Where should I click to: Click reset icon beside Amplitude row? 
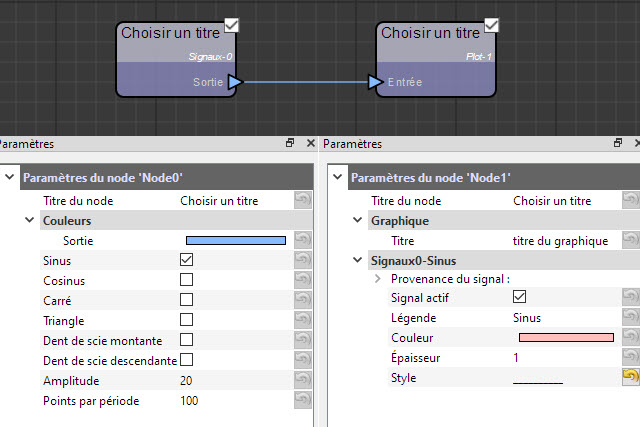(x=302, y=380)
